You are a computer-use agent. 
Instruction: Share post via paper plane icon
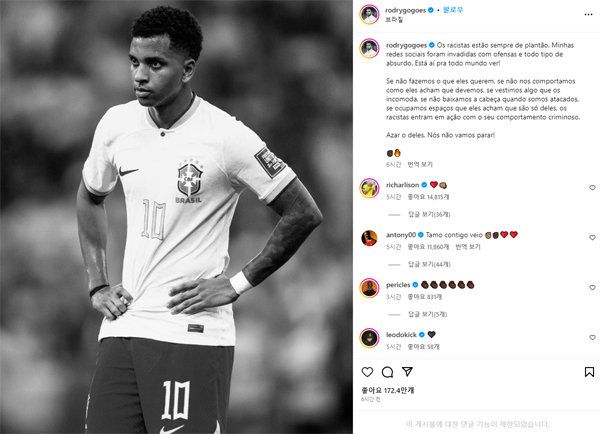407,372
